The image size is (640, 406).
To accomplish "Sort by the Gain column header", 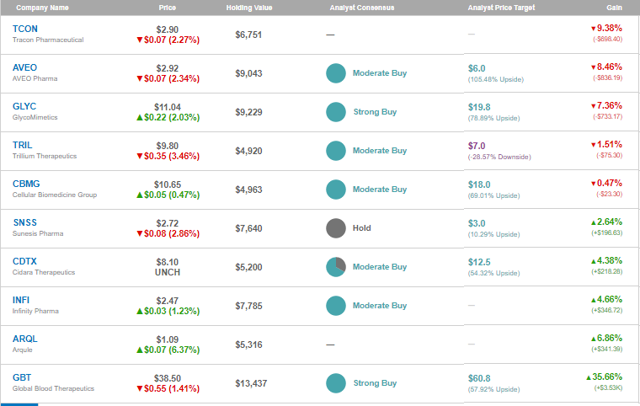I will 614,8.
